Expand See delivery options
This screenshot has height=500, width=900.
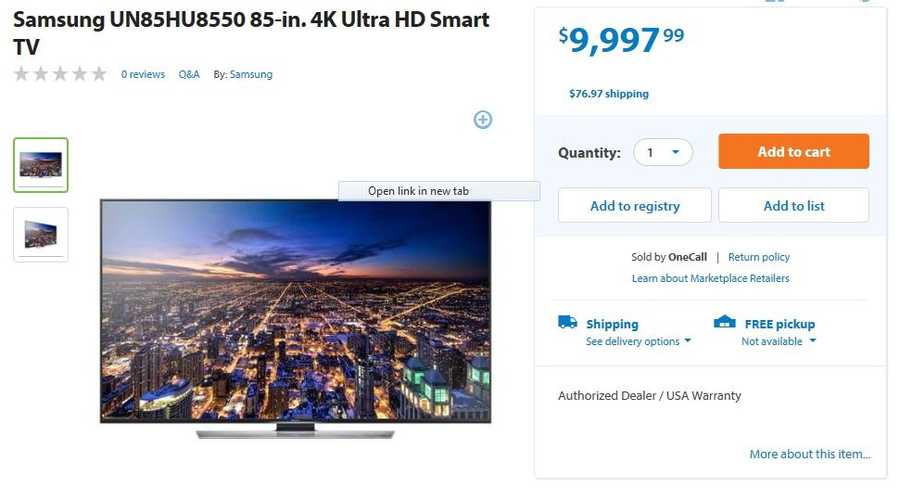point(638,342)
